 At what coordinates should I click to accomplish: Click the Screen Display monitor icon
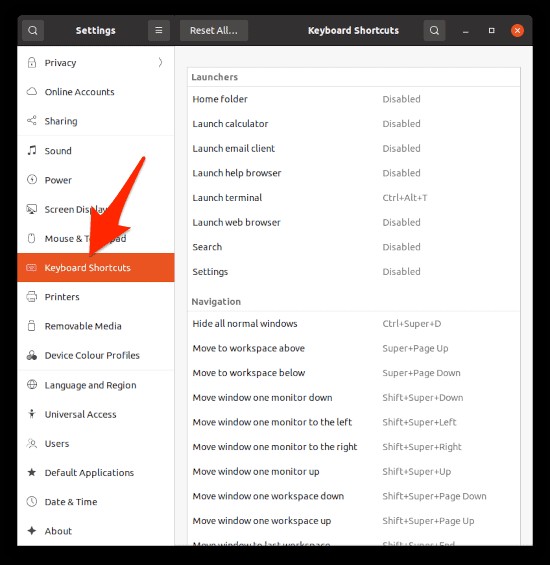click(x=32, y=209)
